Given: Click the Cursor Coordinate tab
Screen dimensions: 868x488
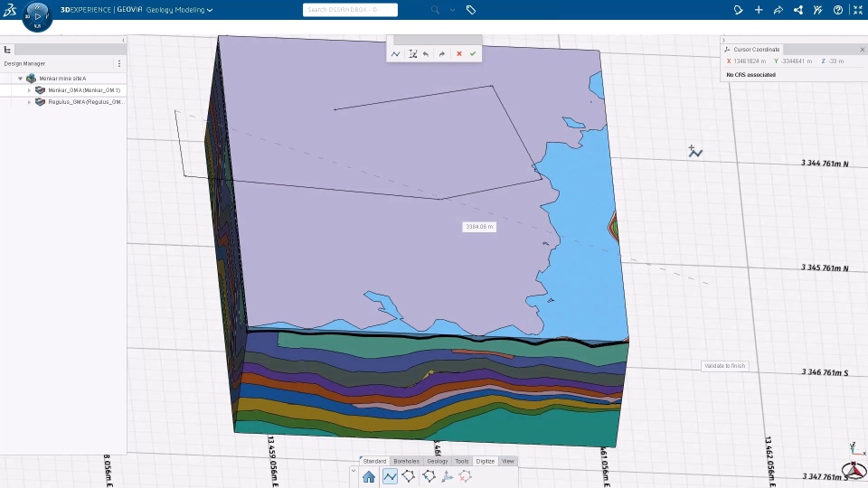Looking at the screenshot, I should [757, 49].
